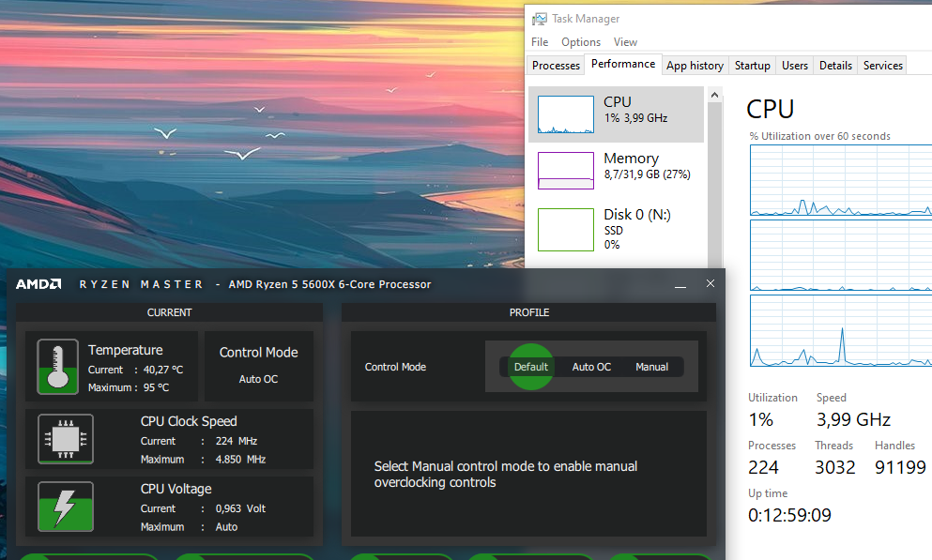Click the Handles count 91199
This screenshot has width=932, height=560.
900,467
